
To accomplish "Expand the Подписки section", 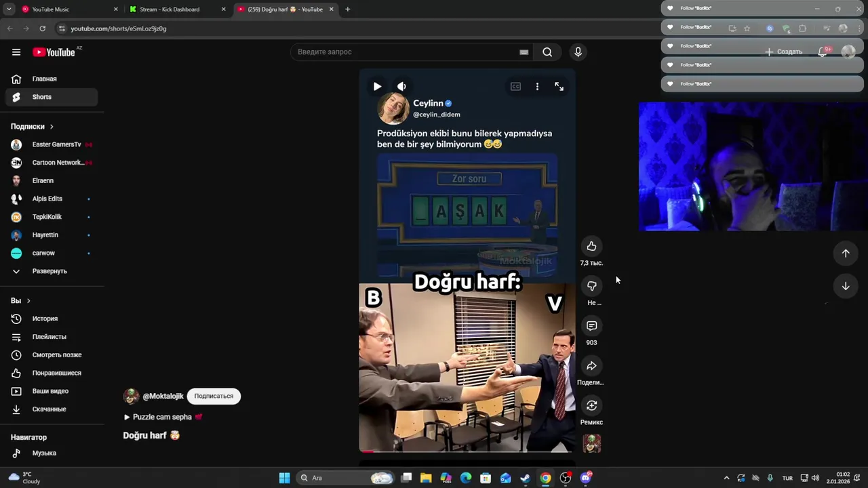I will click(x=32, y=126).
